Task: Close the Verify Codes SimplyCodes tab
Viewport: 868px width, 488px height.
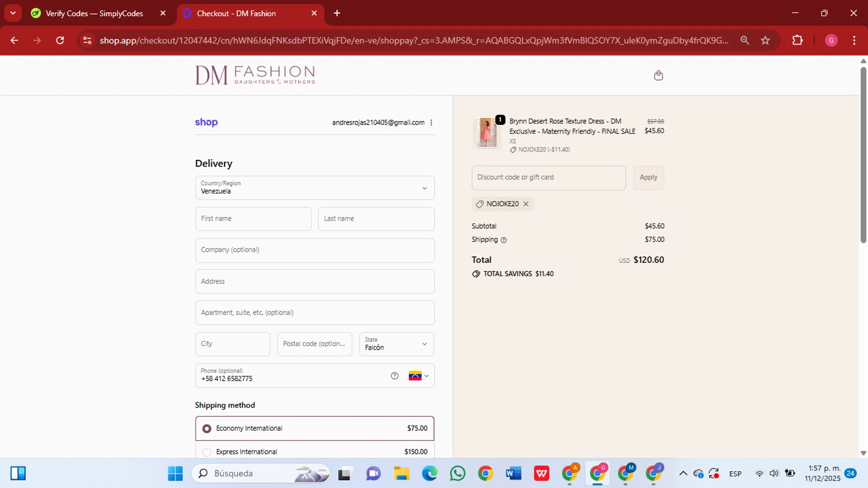Action: (163, 13)
